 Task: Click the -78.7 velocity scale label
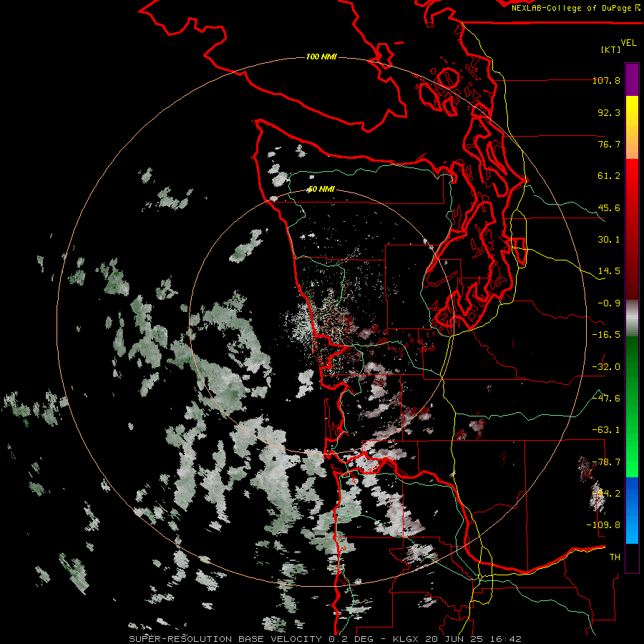point(606,462)
